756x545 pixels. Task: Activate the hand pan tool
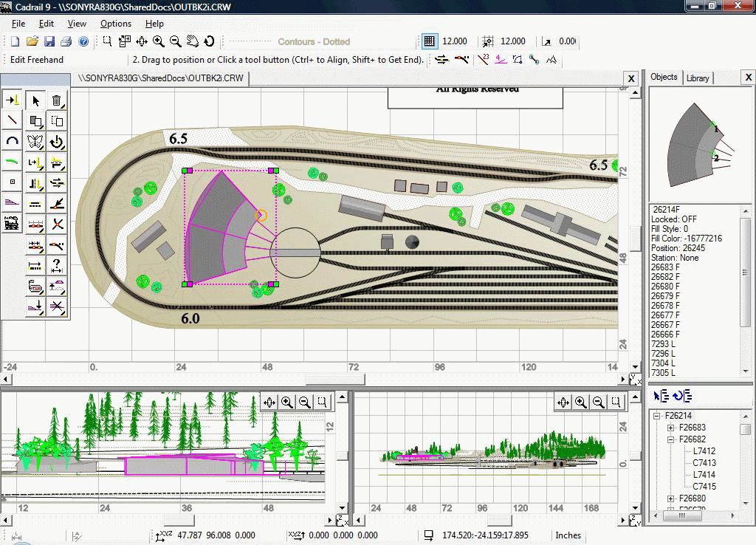coord(193,41)
